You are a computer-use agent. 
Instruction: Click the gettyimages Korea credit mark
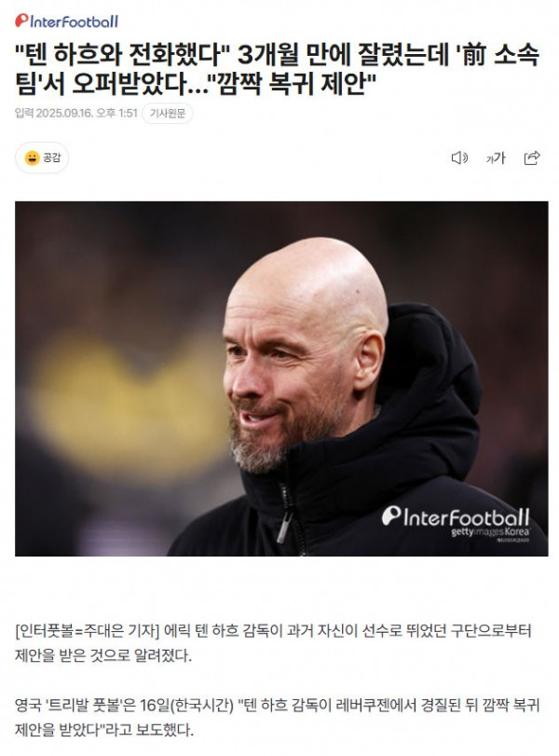pos(490,532)
